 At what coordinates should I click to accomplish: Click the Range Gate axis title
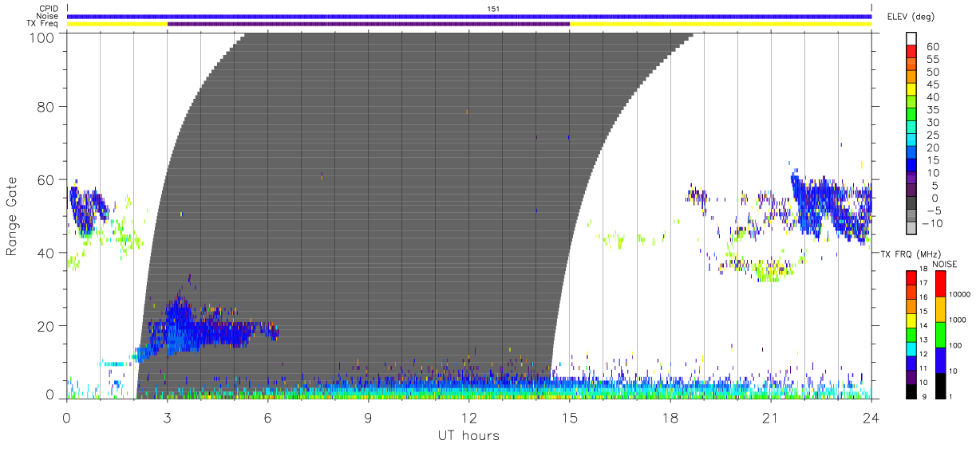pos(12,216)
